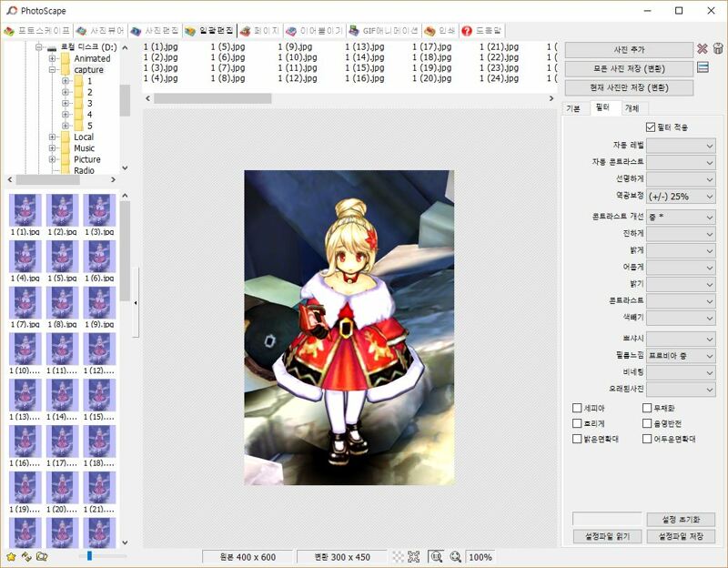Open the 선명하게 dropdown

(681, 179)
